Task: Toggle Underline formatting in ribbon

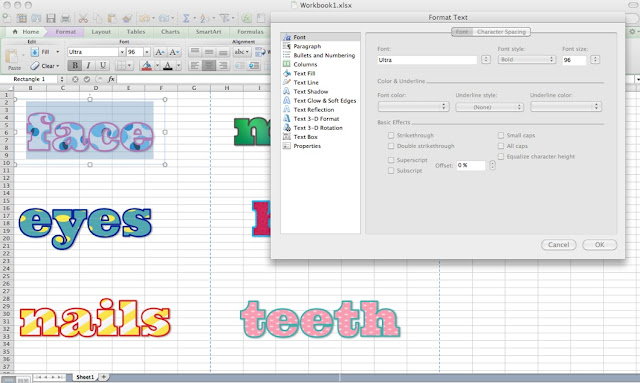Action: pos(103,65)
